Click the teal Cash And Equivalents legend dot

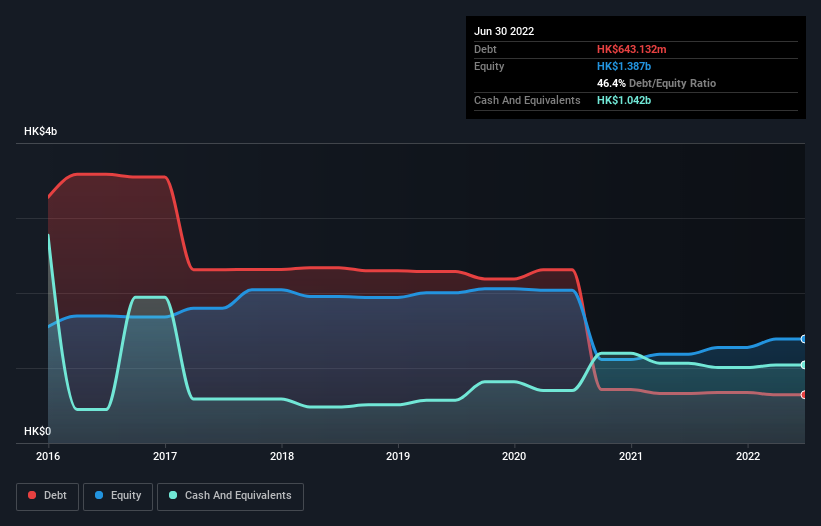point(173,495)
